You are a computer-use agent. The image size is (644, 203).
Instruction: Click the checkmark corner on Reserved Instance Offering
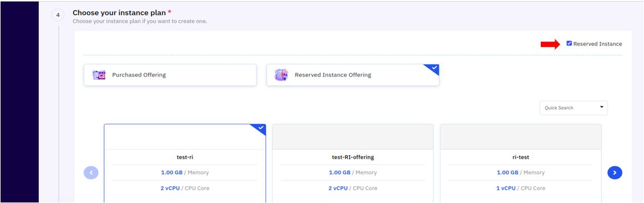point(434,68)
